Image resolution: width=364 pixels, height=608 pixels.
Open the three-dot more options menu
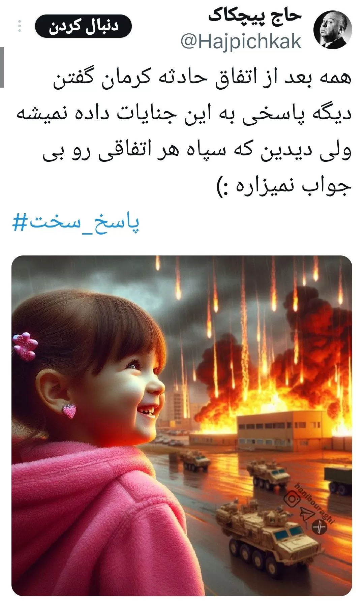coord(20,26)
